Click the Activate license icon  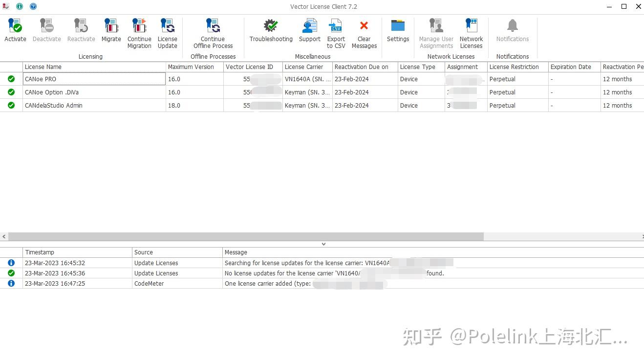coord(15,29)
